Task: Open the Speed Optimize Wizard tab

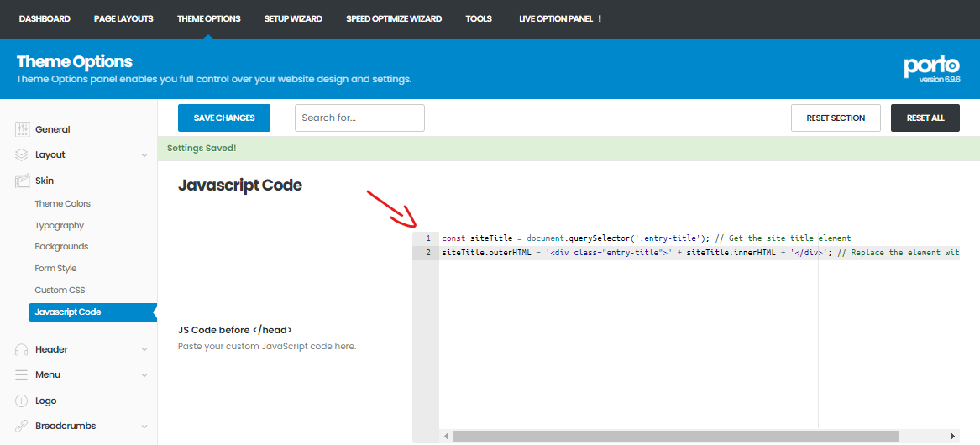Action: coord(394,18)
